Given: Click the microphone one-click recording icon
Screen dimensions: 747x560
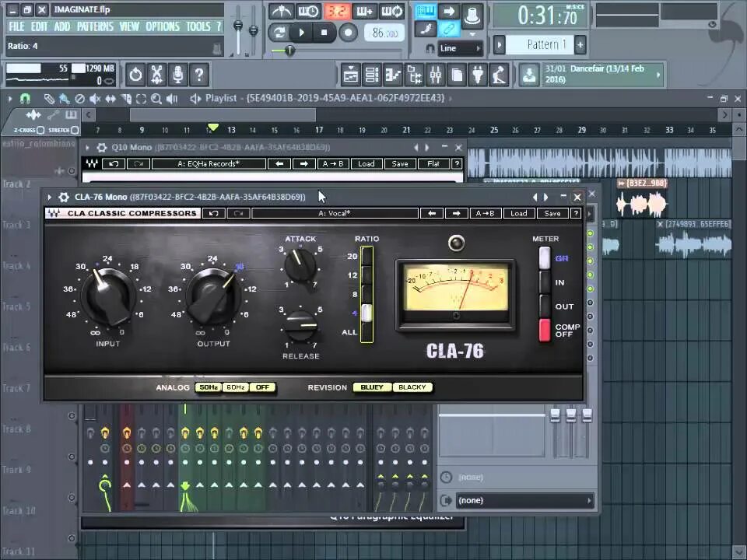Looking at the screenshot, I should coord(177,75).
